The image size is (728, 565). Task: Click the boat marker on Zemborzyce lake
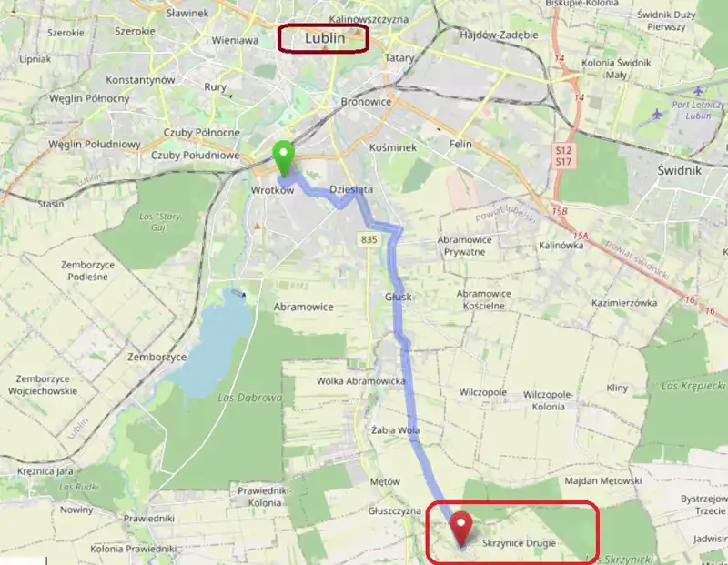244,295
